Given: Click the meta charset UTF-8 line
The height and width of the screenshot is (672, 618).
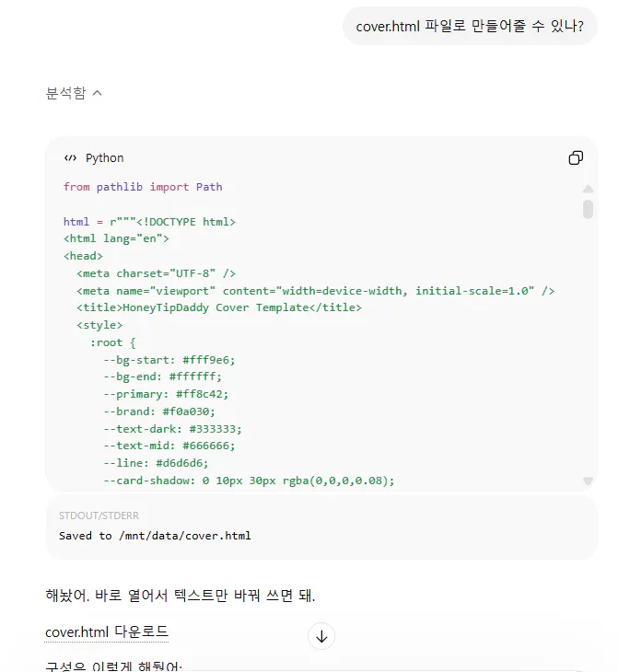Looking at the screenshot, I should coord(156,273).
